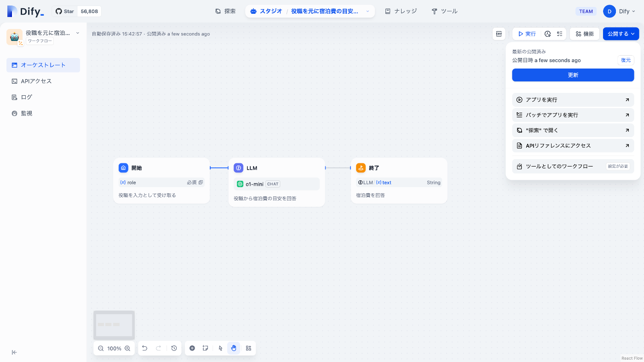Open the Dify account menu
The height and width of the screenshot is (362, 644).
coord(619,11)
